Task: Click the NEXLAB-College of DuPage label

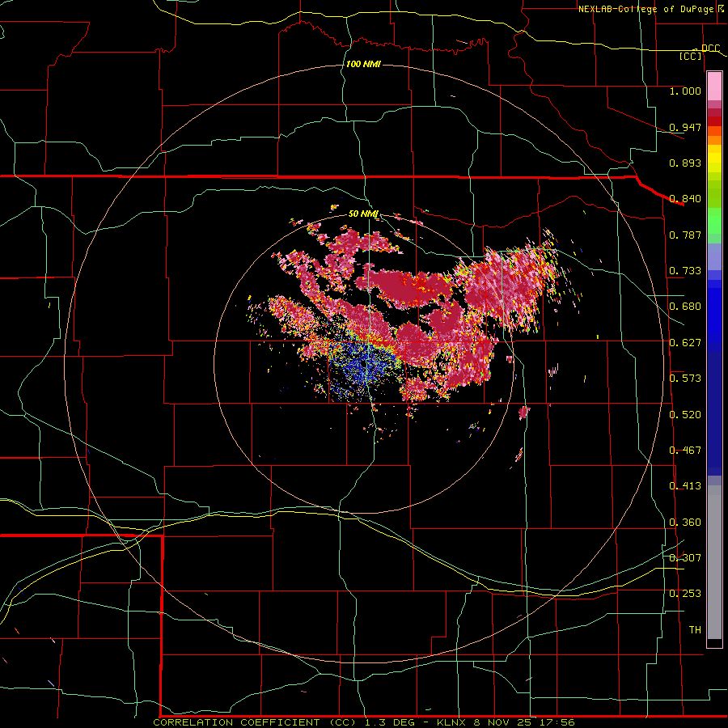Action: tap(646, 9)
